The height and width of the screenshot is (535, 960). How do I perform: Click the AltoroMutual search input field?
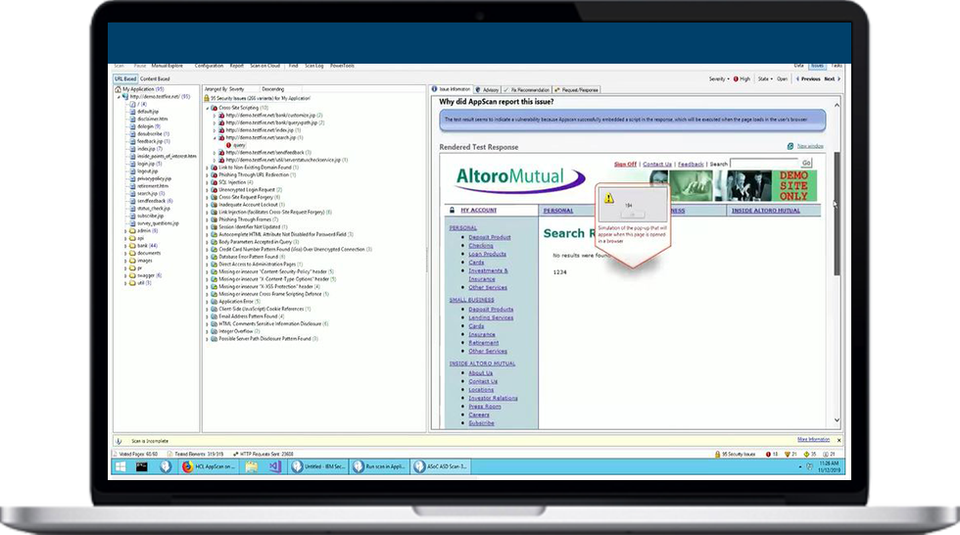pyautogui.click(x=765, y=163)
